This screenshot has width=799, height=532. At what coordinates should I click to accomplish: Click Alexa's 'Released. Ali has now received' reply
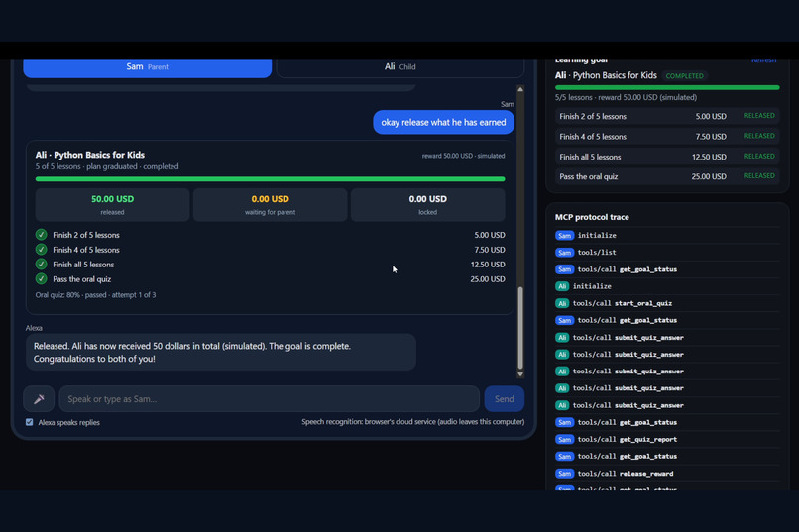[221, 353]
